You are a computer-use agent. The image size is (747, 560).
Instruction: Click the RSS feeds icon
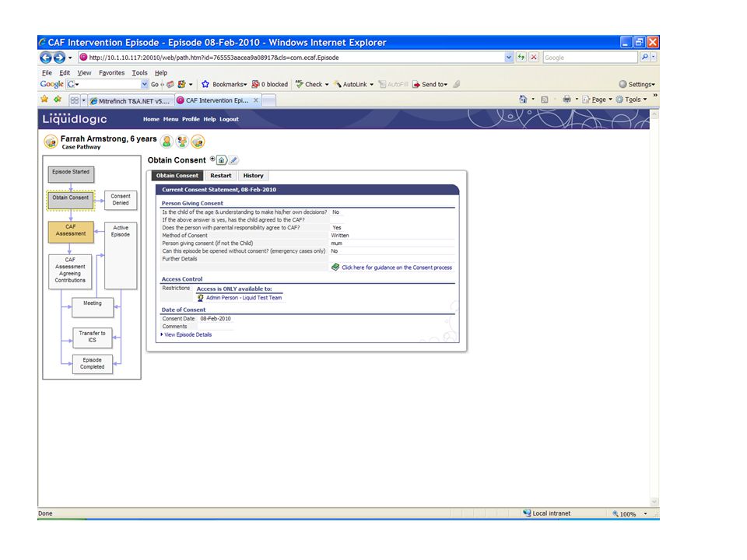545,100
